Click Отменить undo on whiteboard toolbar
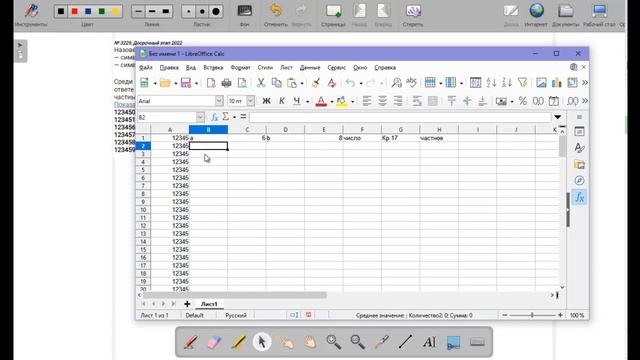Screen dimensions: 640x360 pos(276,15)
